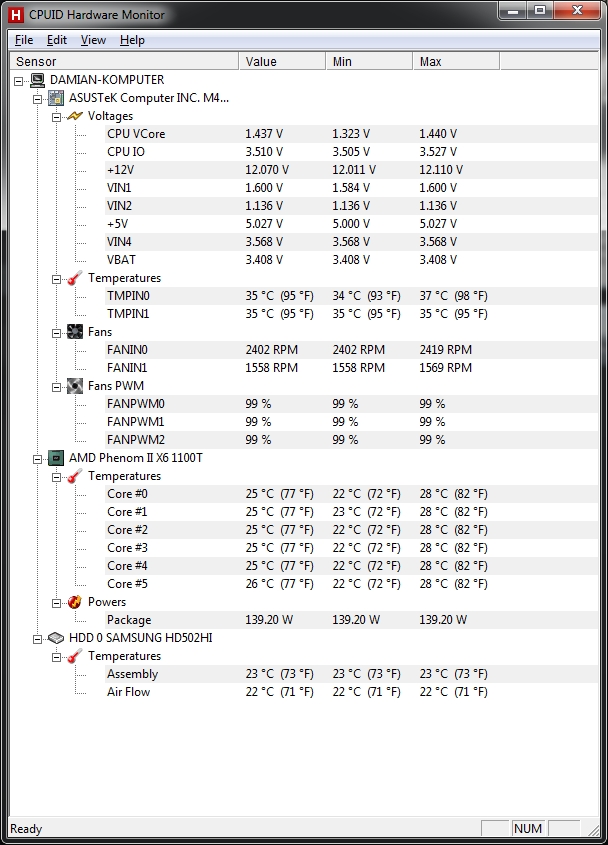Collapse the DAMIAN-KOMPUTER root node

pyautogui.click(x=18, y=81)
